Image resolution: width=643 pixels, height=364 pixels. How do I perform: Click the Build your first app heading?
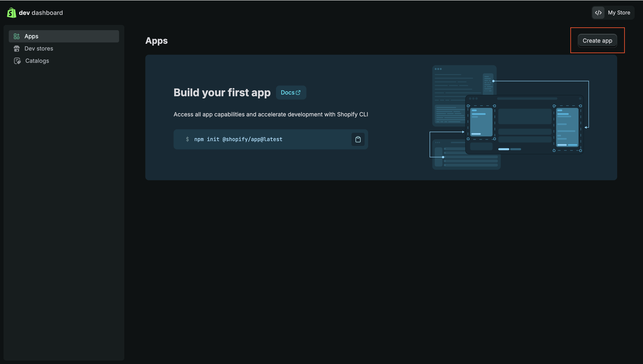[x=222, y=93]
